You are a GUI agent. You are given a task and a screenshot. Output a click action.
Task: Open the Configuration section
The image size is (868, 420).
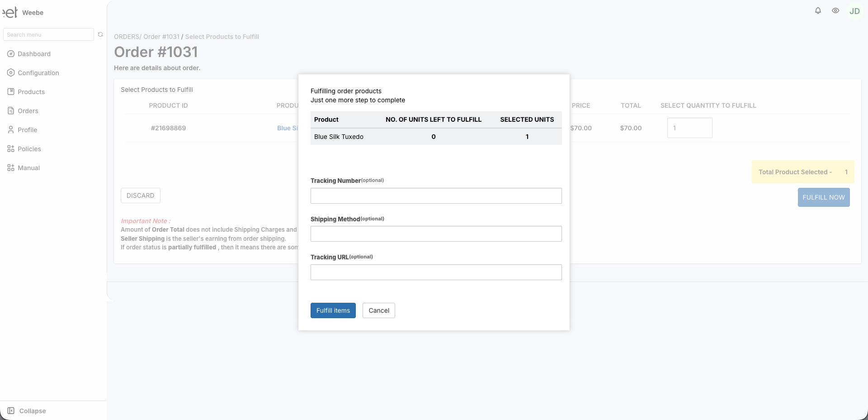tap(38, 72)
